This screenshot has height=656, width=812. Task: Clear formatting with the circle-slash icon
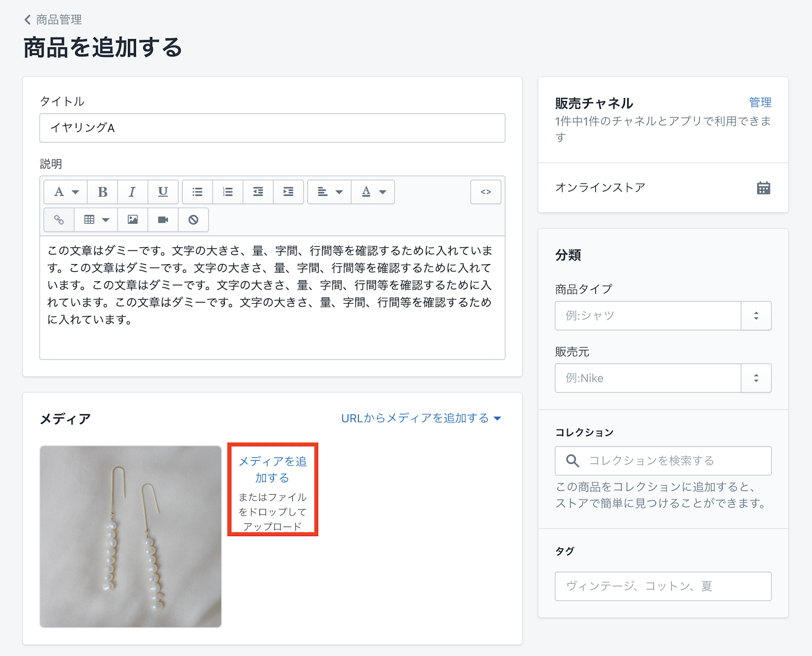[x=193, y=220]
